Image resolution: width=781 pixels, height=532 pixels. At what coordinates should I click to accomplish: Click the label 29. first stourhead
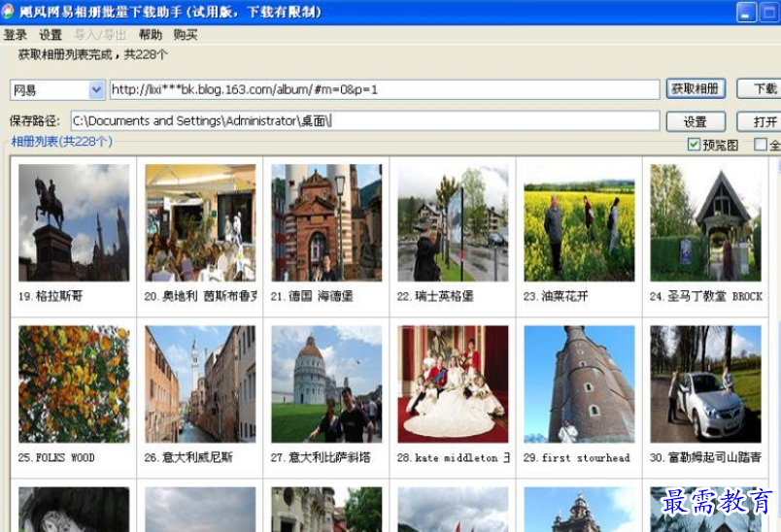coord(577,457)
